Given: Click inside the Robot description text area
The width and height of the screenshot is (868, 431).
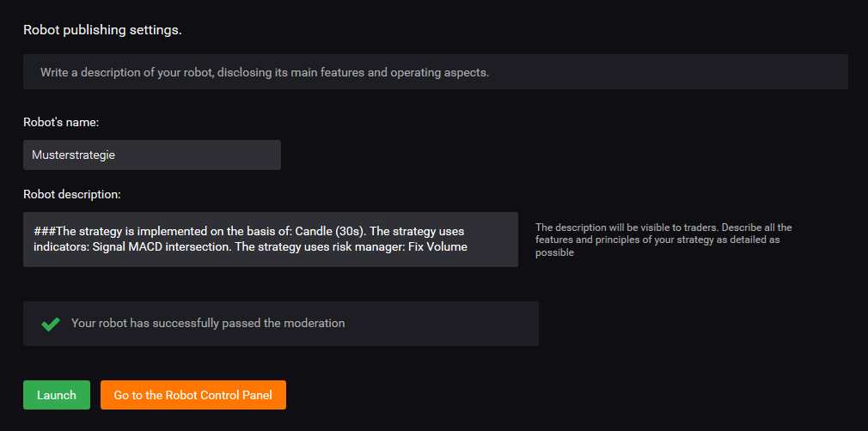Looking at the screenshot, I should click(271, 239).
